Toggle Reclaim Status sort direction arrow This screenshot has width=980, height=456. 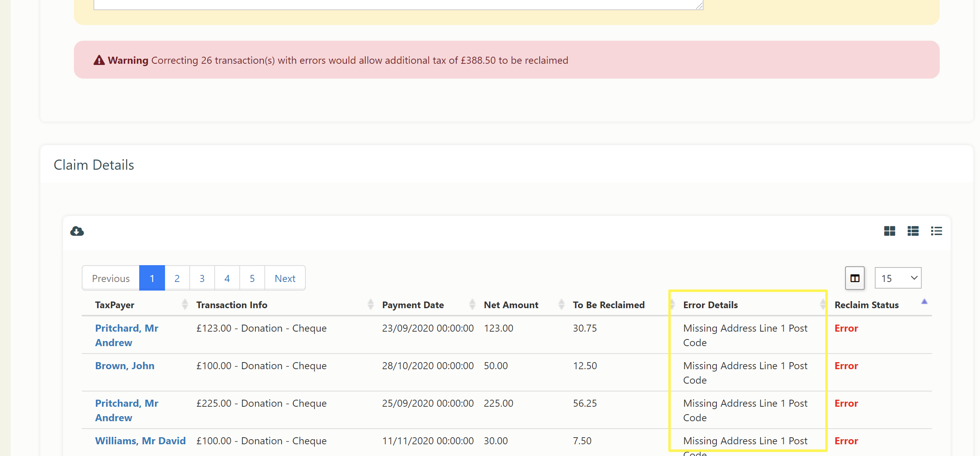(x=924, y=302)
